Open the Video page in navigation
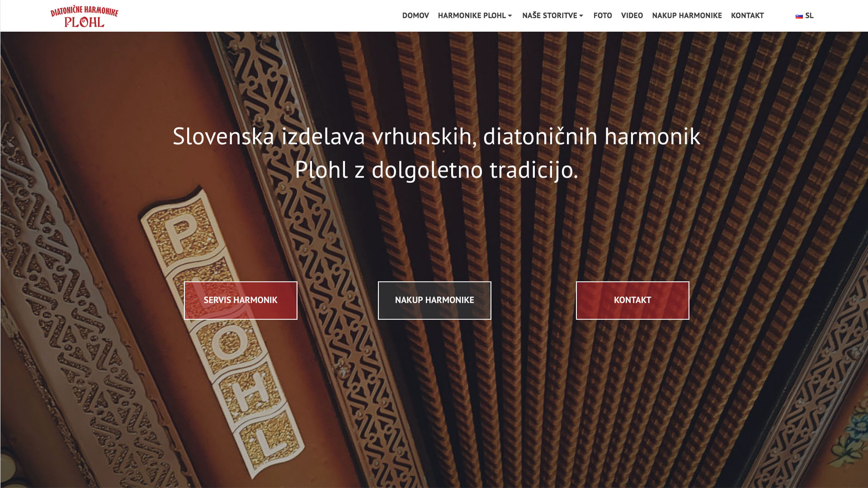 click(x=632, y=15)
